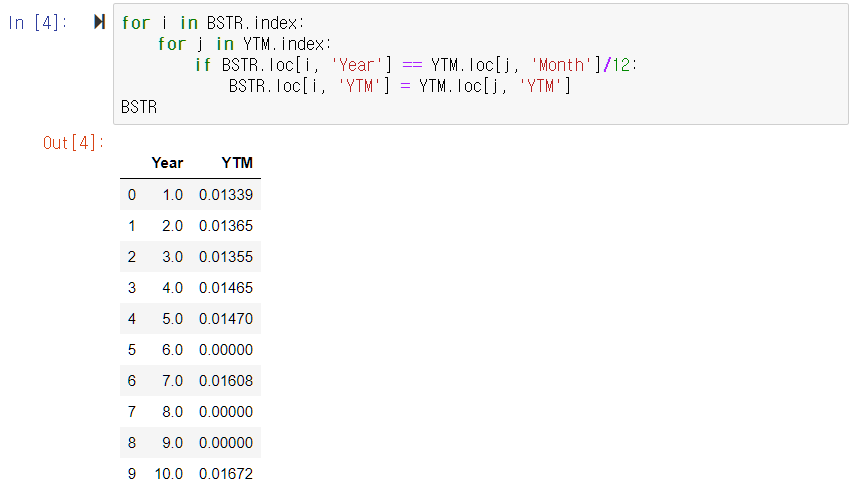Click row index 6 in the output table

click(132, 381)
